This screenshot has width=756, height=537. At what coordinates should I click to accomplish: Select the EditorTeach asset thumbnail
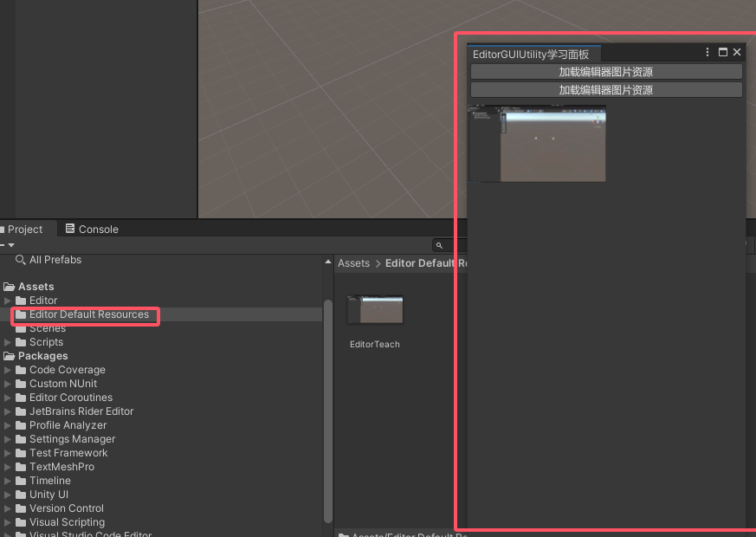pos(375,309)
